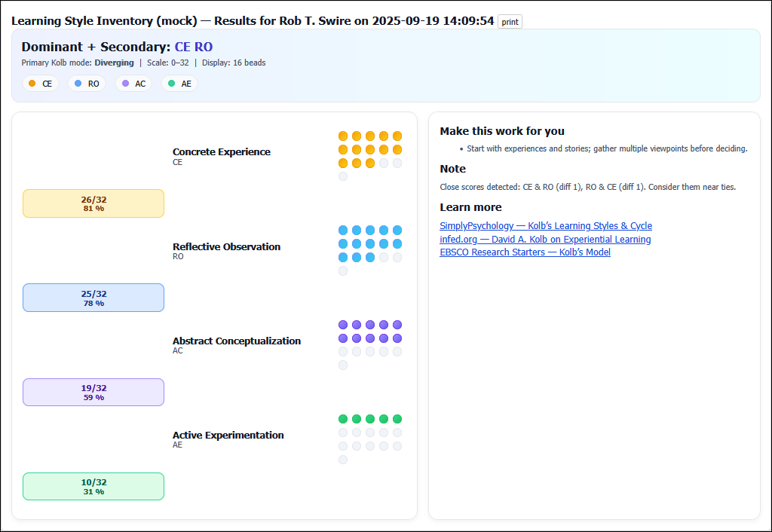The image size is (772, 532).
Task: Toggle the CE legend chip
Action: [40, 84]
